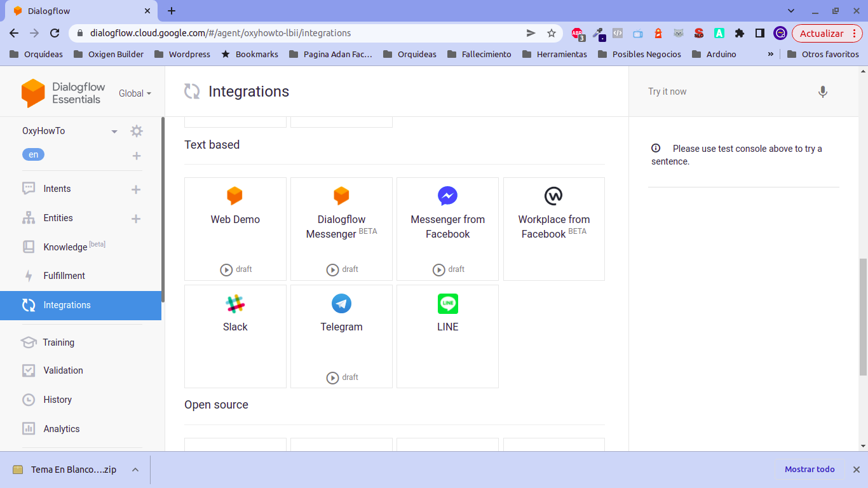Toggle the browser side panel icon
This screenshot has height=488, width=868.
(x=759, y=33)
